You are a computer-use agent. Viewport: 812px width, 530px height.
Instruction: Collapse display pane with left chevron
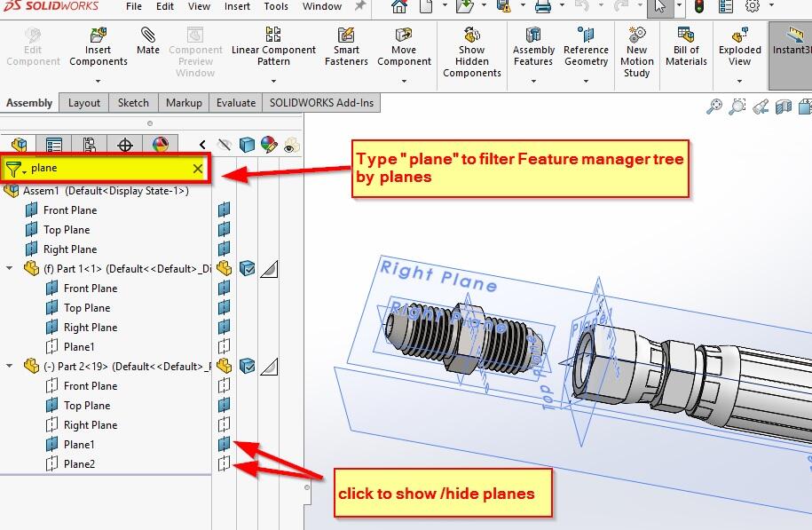[203, 146]
